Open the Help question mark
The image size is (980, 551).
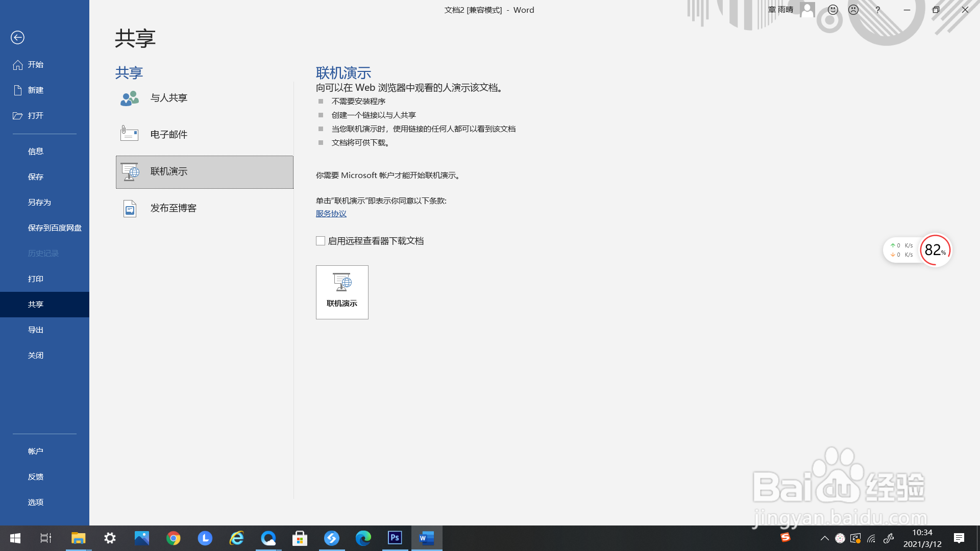(878, 10)
